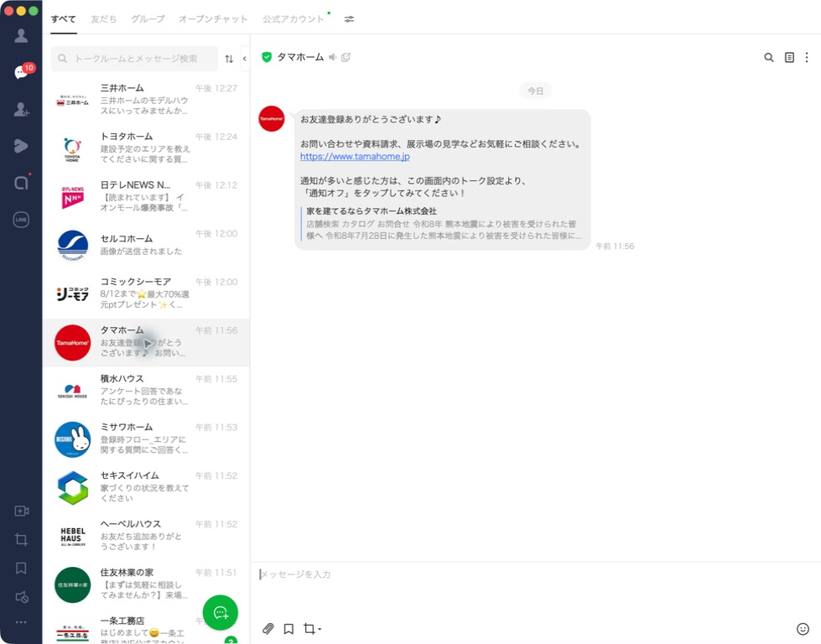Search within the タマホーム chat

(769, 57)
